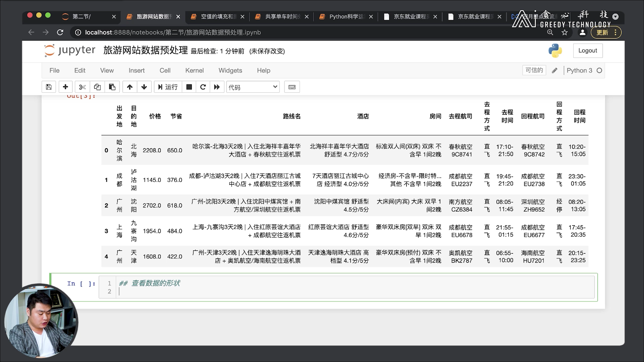
Task: Run the current cell with the 运行 button
Action: tap(168, 87)
